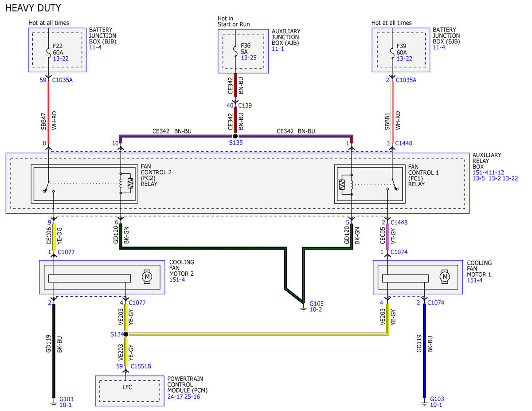532x411 pixels.
Task: Follow the 151-411-12 link for Auxiliary Relay Box
Action: coord(489,172)
